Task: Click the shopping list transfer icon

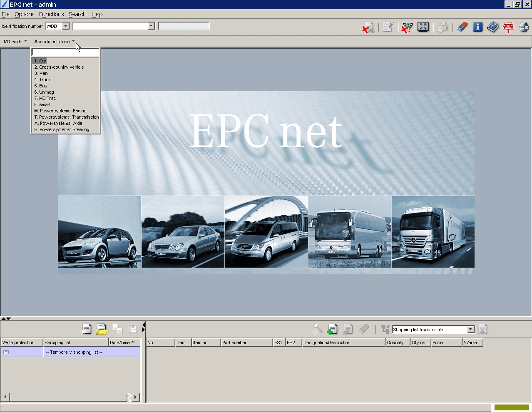Action: [385, 329]
